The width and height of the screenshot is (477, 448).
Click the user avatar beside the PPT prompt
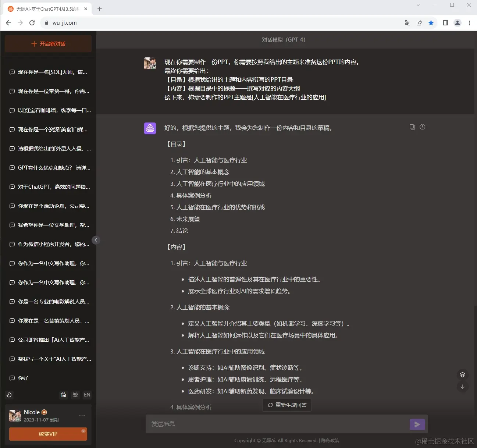[x=150, y=63]
